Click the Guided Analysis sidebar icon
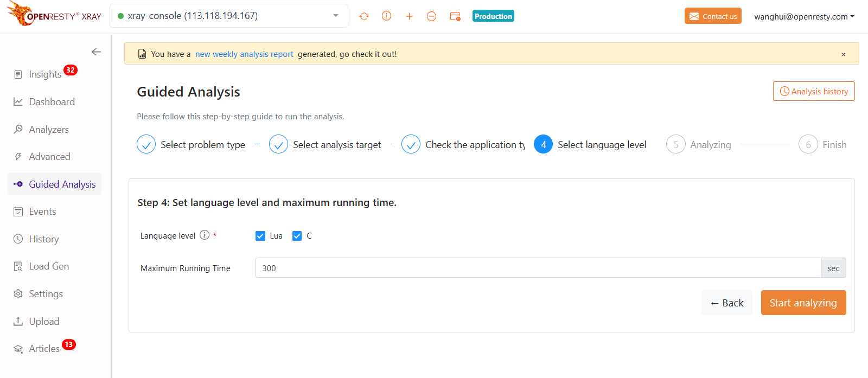This screenshot has height=378, width=868. coord(18,184)
